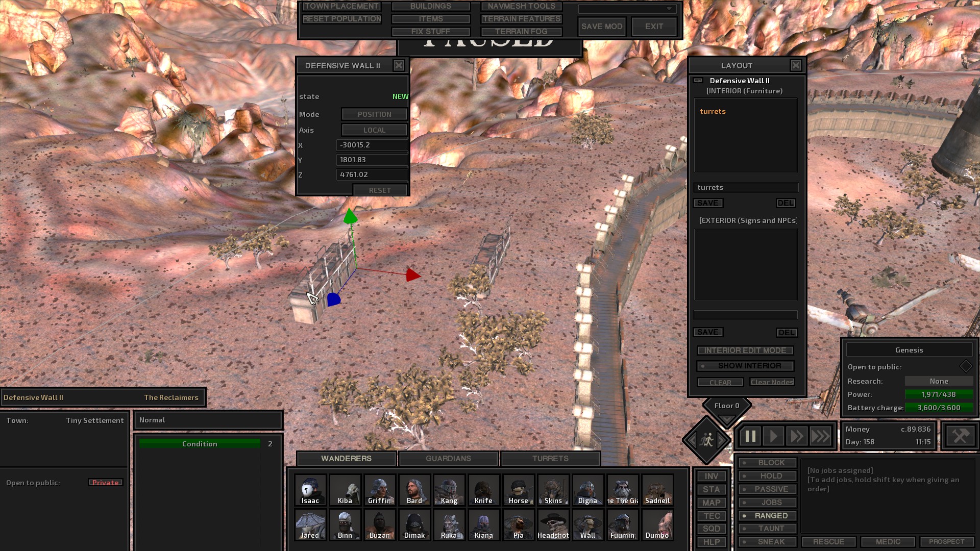Select Binn's portrait
980x551 pixels.
(345, 525)
